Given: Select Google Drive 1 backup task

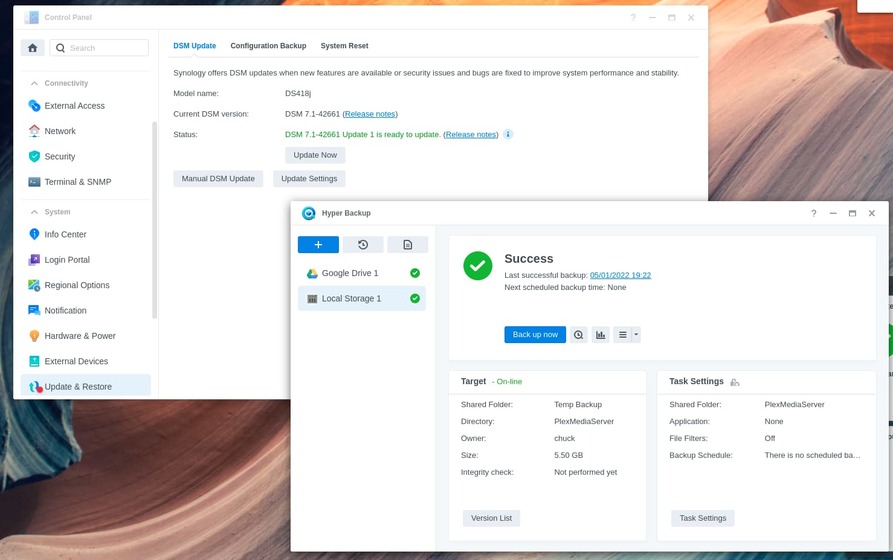Looking at the screenshot, I should point(362,273).
